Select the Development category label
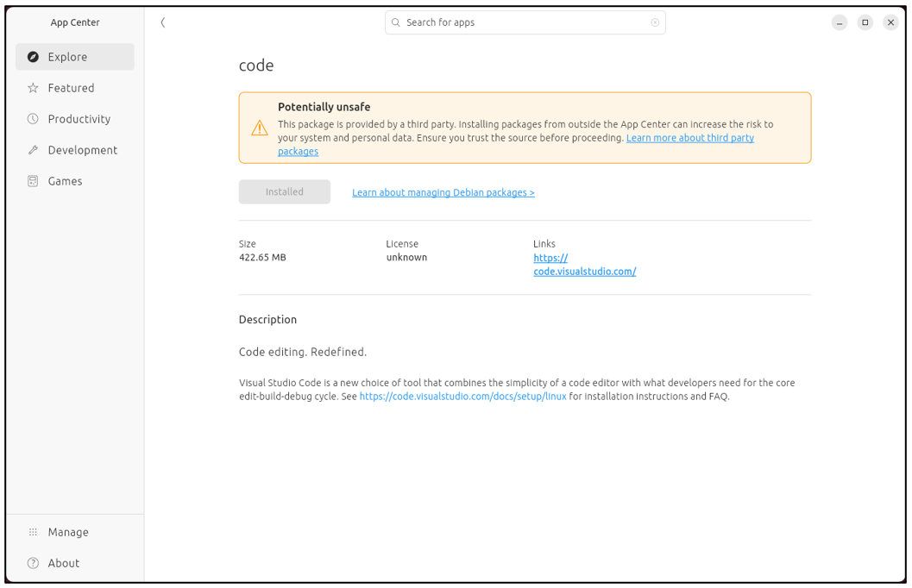This screenshot has width=912, height=588. 83,150
